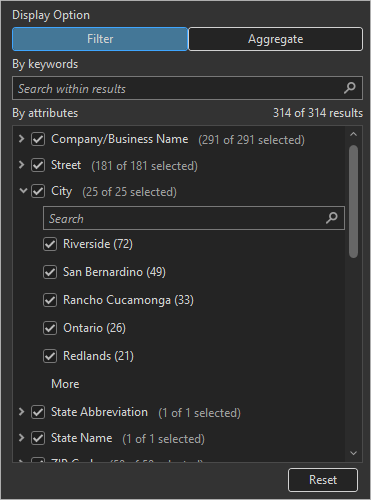Click the search icon in keywords box
Screen dimensions: 371x500
point(350,88)
